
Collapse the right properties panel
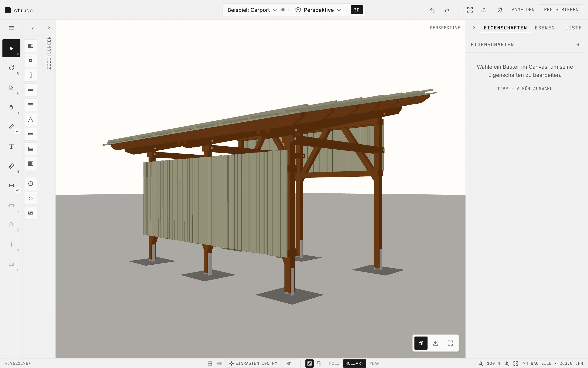[474, 28]
